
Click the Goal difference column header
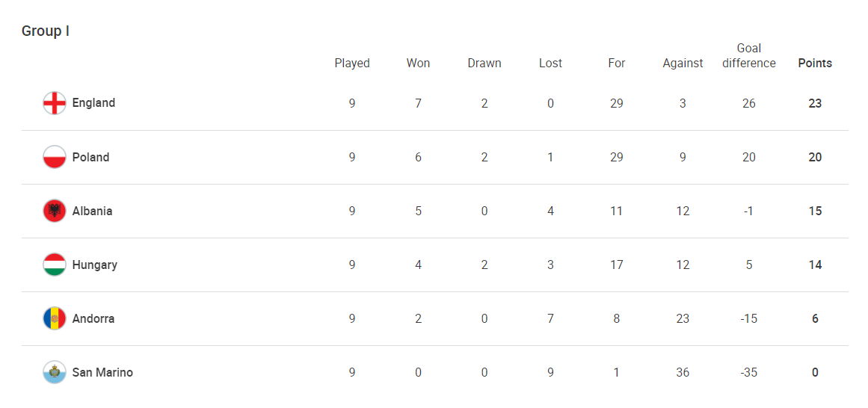pos(749,56)
